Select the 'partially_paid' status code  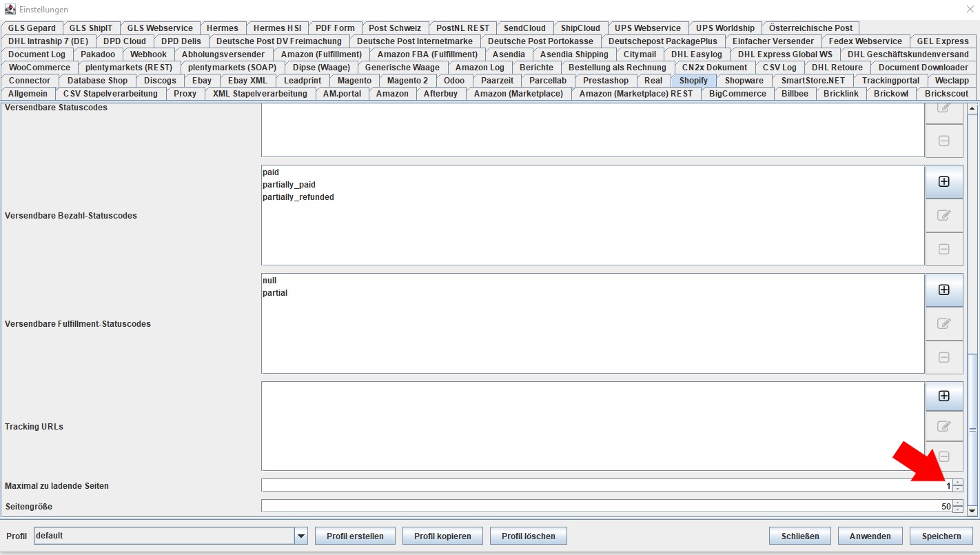pyautogui.click(x=289, y=185)
